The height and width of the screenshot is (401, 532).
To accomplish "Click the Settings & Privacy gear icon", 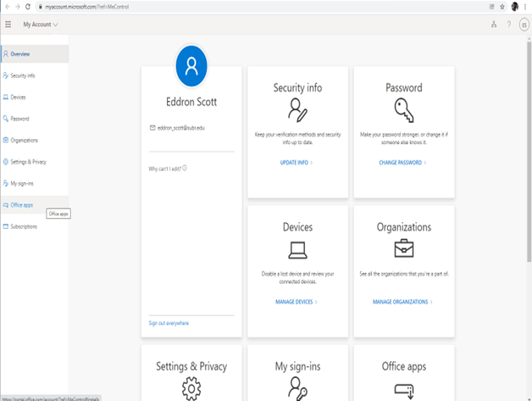I will [191, 389].
